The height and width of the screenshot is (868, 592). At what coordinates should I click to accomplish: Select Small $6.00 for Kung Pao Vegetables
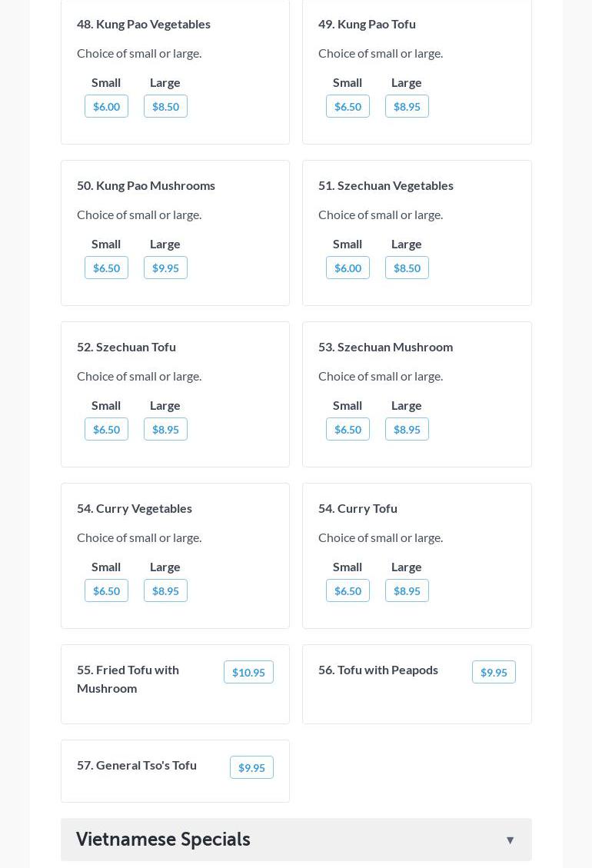pos(106,106)
